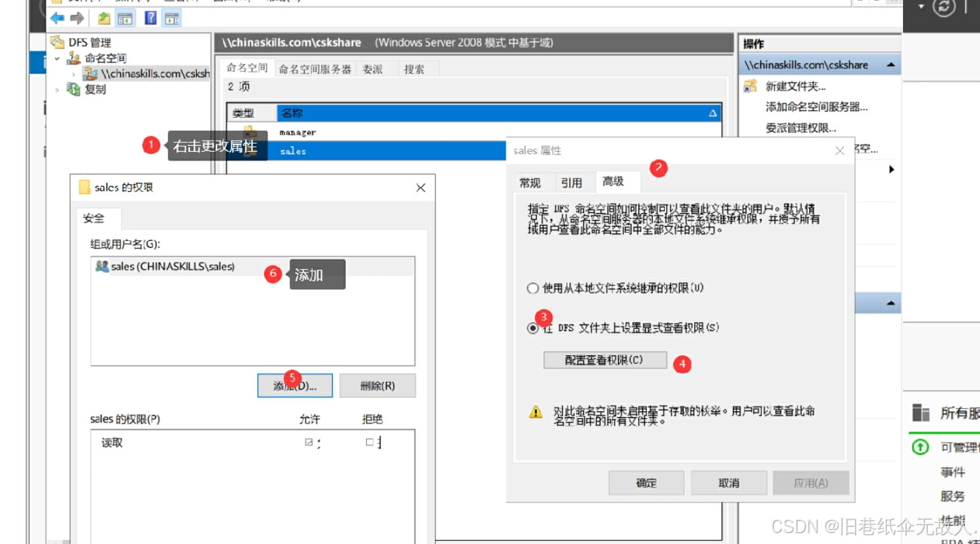Click the 复制 replication node icon
This screenshot has height=544, width=980.
pos(73,89)
